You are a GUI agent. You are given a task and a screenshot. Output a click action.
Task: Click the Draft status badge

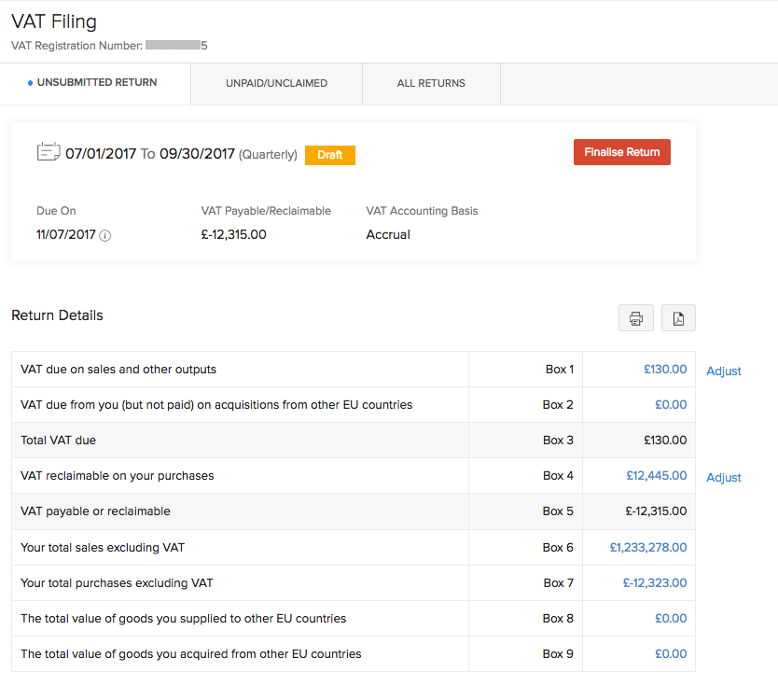point(329,155)
